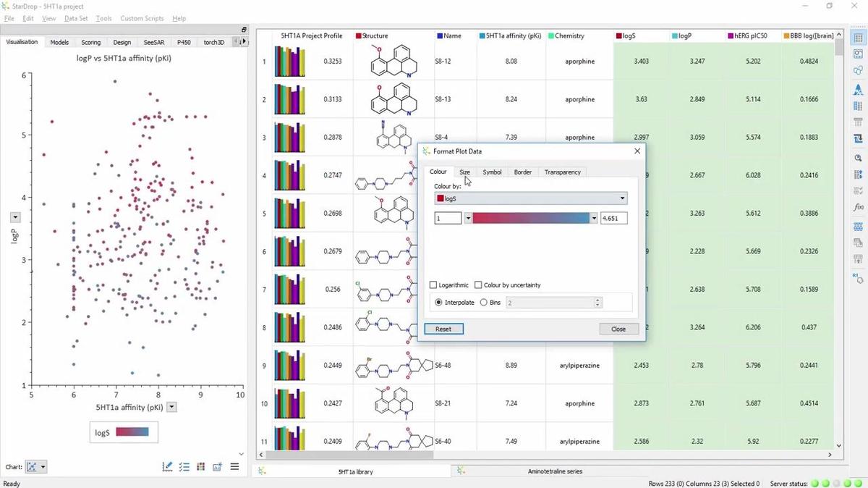Open the hamburger menu at bottom of chart panel
Image resolution: width=868 pixels, height=488 pixels.
tap(234, 466)
